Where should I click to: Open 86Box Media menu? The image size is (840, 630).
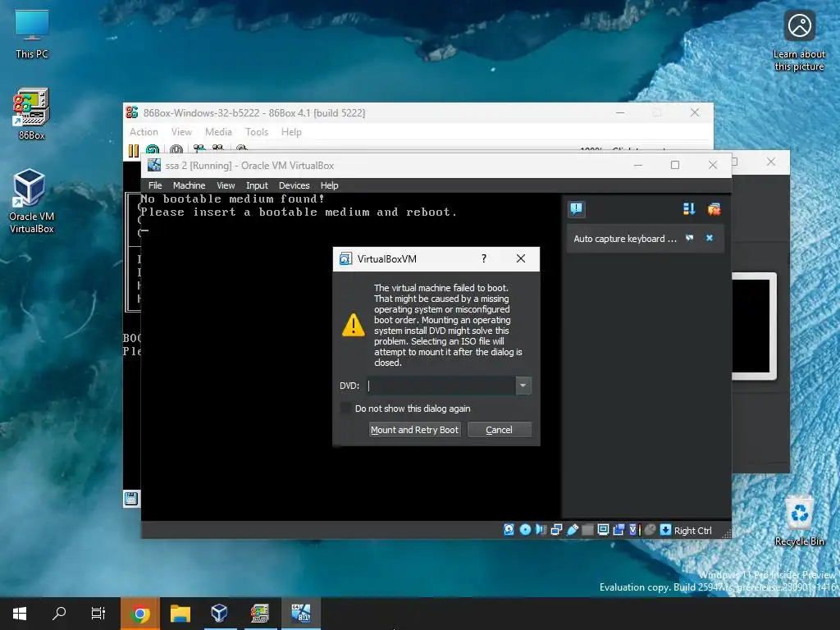[x=218, y=132]
